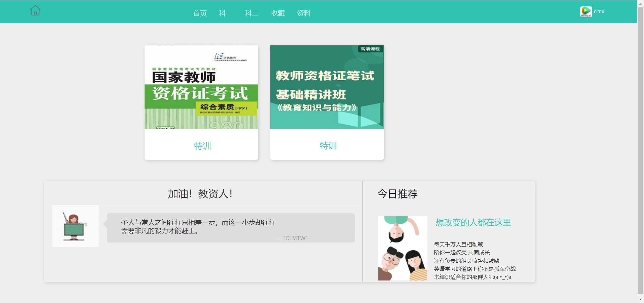Click the 今日推荐 heading
Image resolution: width=644 pixels, height=303 pixels.
[x=397, y=194]
